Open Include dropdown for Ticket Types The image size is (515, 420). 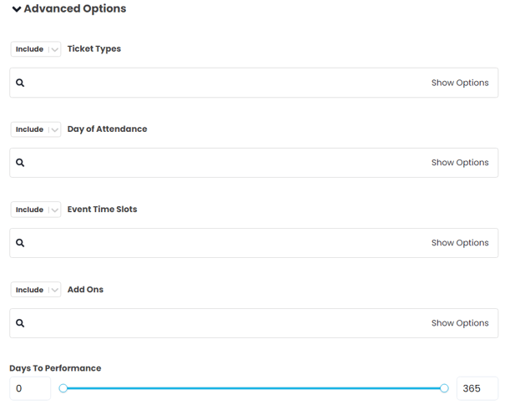pyautogui.click(x=36, y=49)
